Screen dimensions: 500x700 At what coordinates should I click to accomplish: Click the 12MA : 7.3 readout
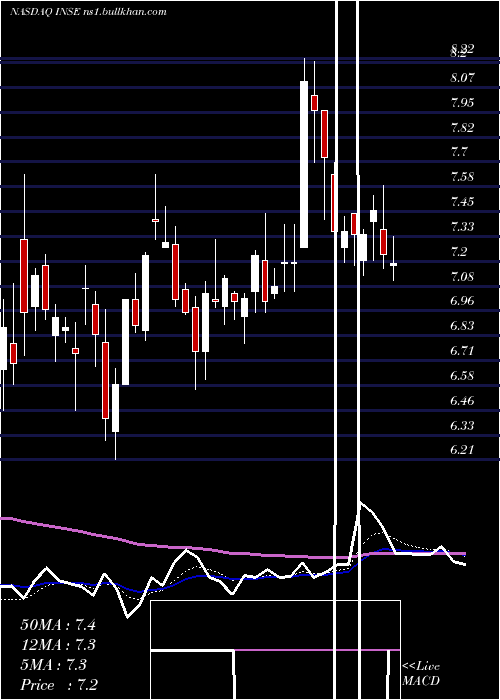[58, 645]
